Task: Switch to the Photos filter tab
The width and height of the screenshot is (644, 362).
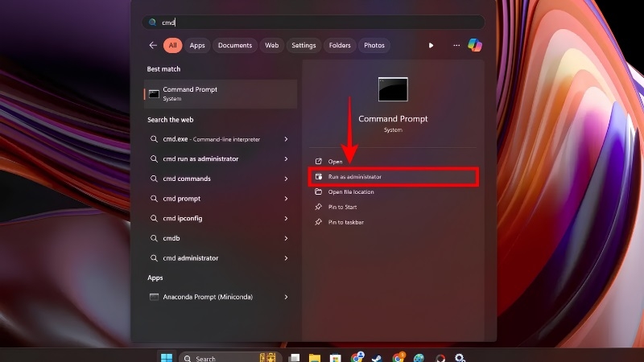Action: pyautogui.click(x=374, y=45)
